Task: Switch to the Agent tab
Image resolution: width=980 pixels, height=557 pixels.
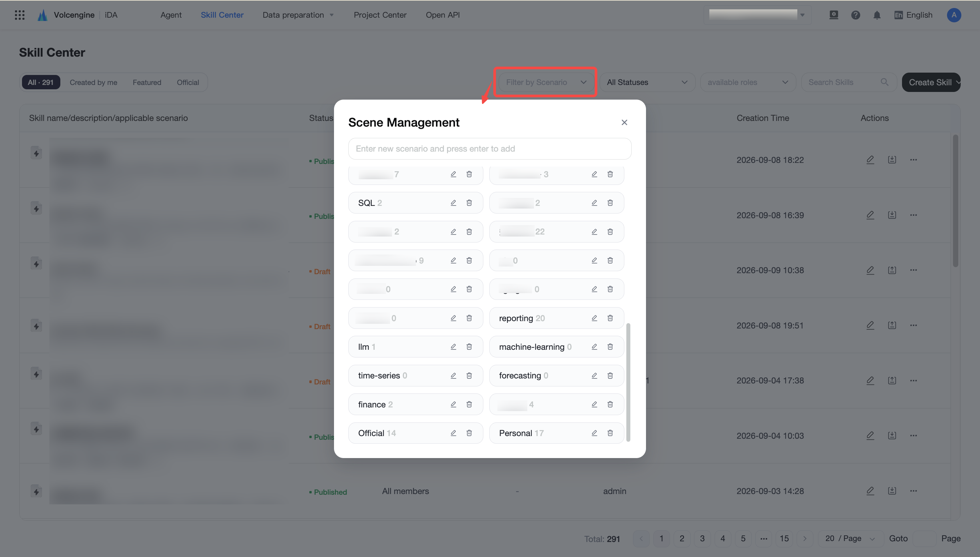Action: (171, 15)
